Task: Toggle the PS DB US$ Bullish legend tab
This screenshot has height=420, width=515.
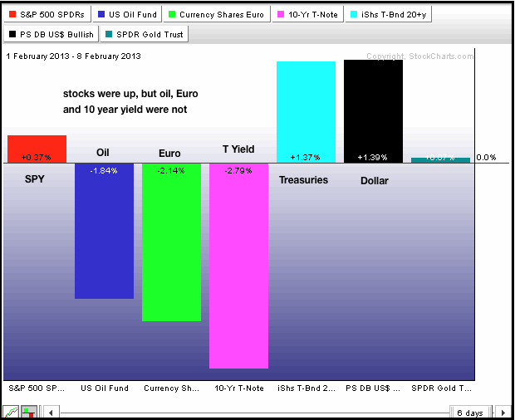Action: click(51, 34)
